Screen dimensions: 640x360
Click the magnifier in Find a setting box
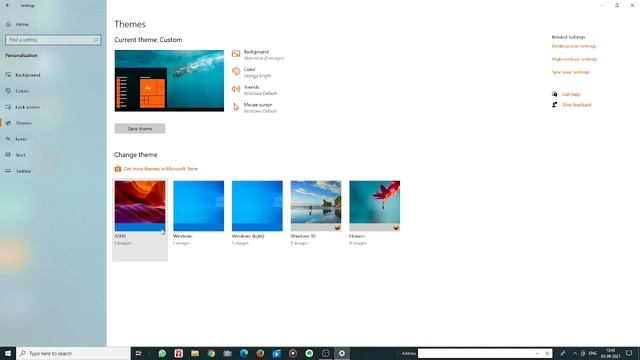[x=96, y=40]
